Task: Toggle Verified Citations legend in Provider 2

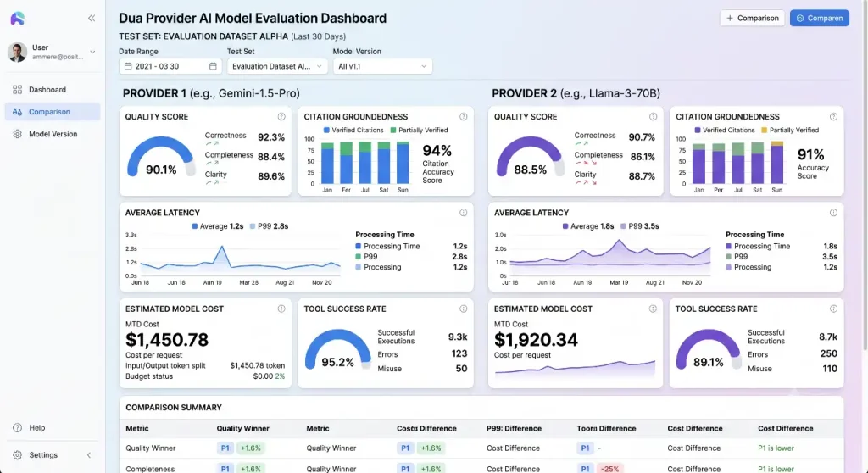Action: coord(725,131)
